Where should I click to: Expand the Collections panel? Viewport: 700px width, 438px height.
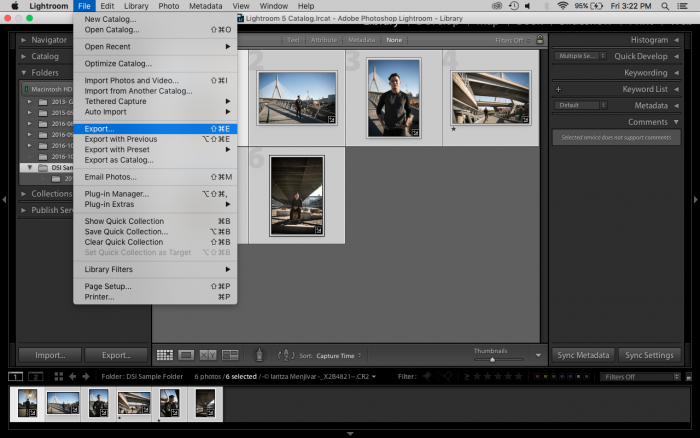coord(23,194)
